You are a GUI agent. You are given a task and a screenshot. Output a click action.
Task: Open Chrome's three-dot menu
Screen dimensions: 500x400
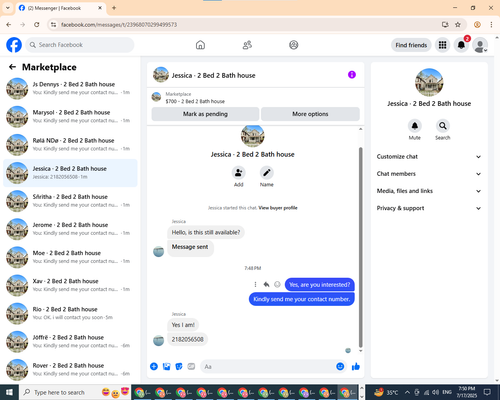[491, 25]
